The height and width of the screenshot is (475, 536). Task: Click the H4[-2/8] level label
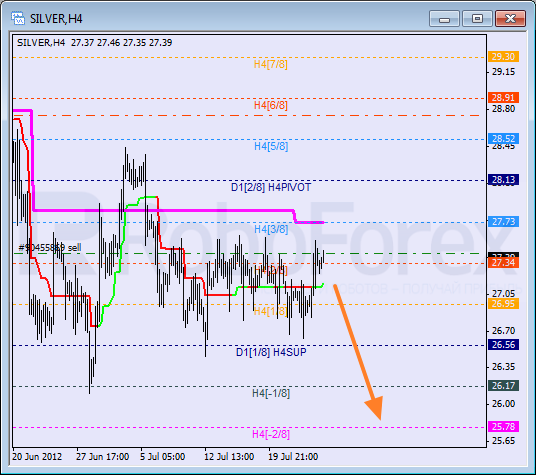pos(271,434)
